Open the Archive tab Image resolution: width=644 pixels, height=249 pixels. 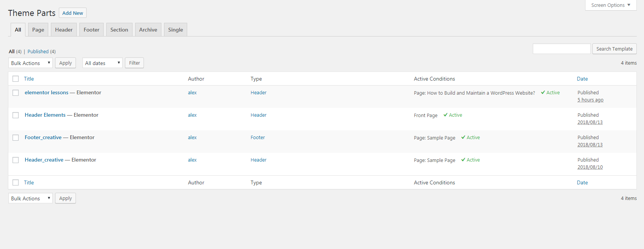[x=148, y=30]
